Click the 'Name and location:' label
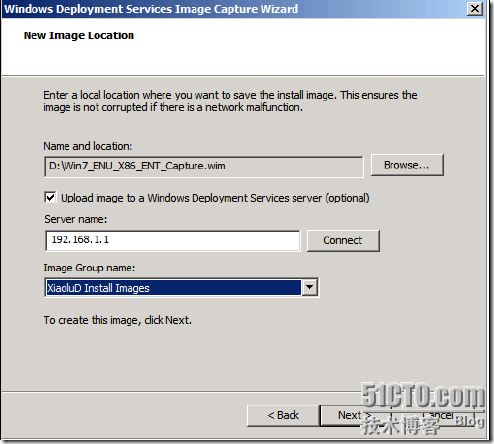This screenshot has width=494, height=444. [x=88, y=146]
